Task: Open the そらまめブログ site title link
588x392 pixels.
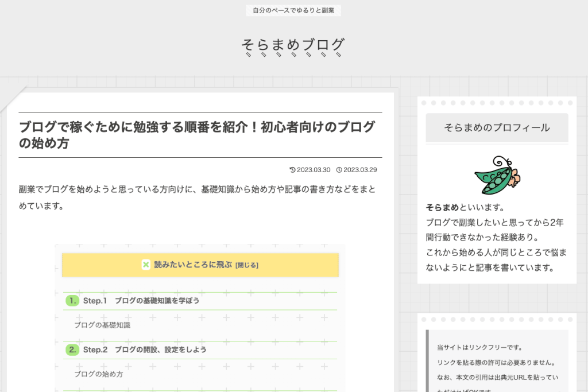Action: [x=293, y=44]
